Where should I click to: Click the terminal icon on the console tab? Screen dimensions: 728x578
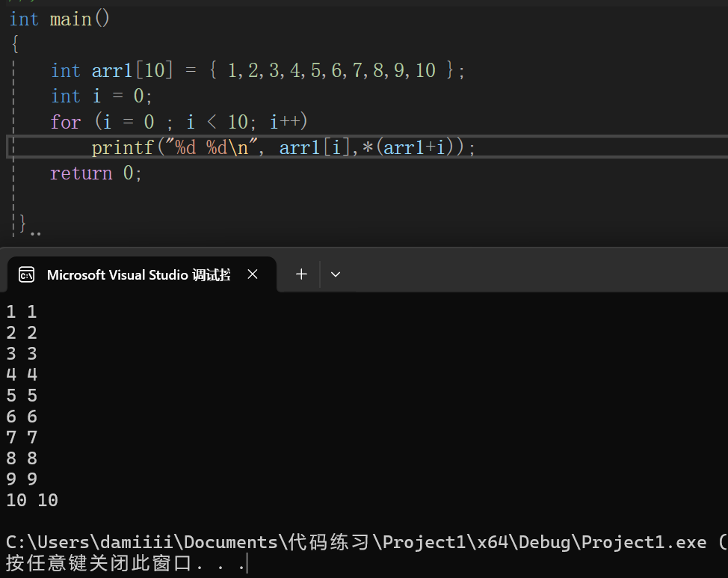pyautogui.click(x=26, y=274)
